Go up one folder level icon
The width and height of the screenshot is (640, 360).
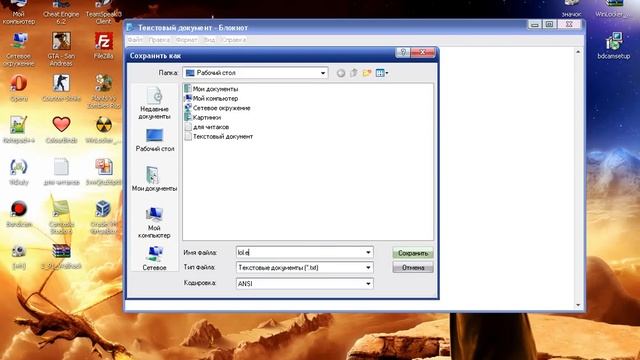coord(354,73)
